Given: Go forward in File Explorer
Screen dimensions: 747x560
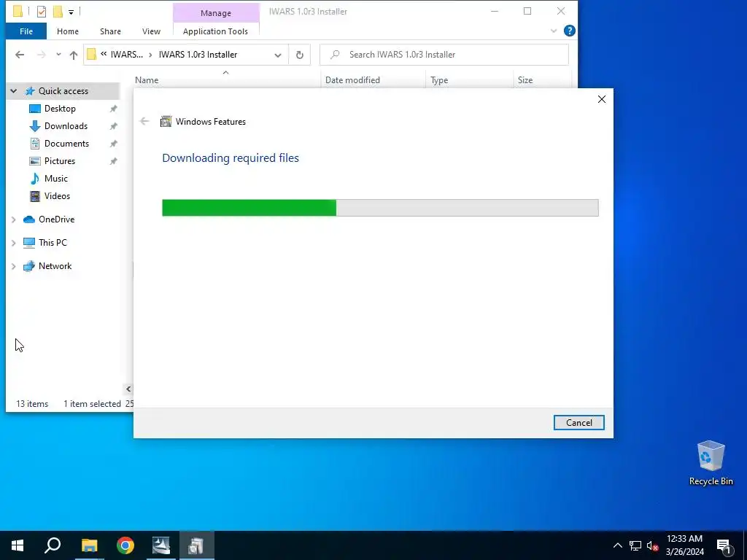Looking at the screenshot, I should [42, 55].
